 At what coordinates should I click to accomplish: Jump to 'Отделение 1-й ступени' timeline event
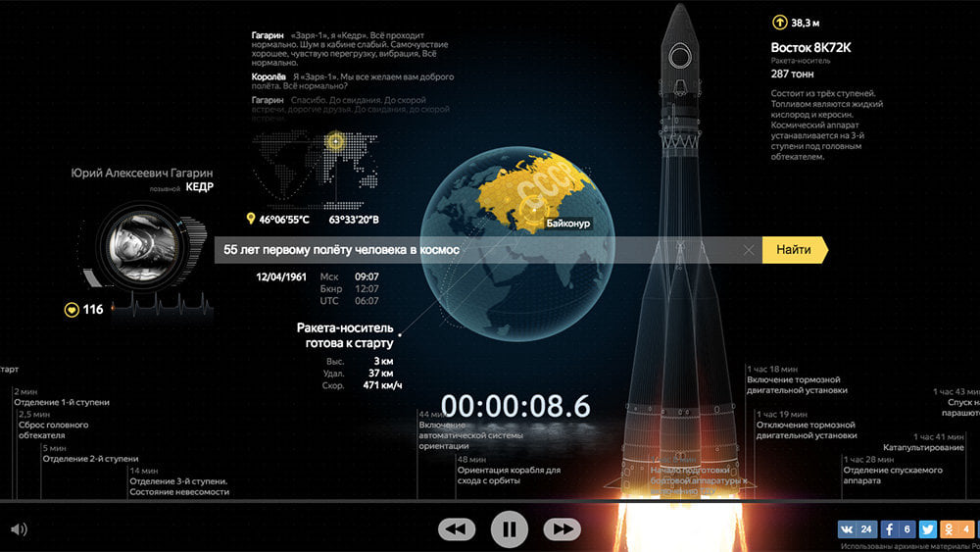(61, 402)
